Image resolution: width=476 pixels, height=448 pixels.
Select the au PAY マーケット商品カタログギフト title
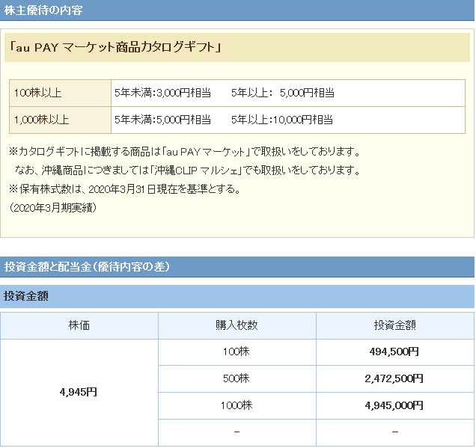[115, 48]
